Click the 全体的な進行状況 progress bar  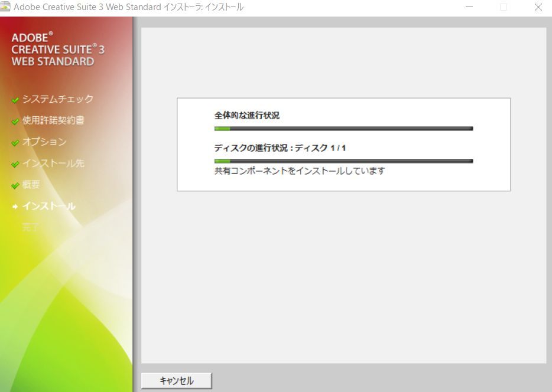(343, 128)
